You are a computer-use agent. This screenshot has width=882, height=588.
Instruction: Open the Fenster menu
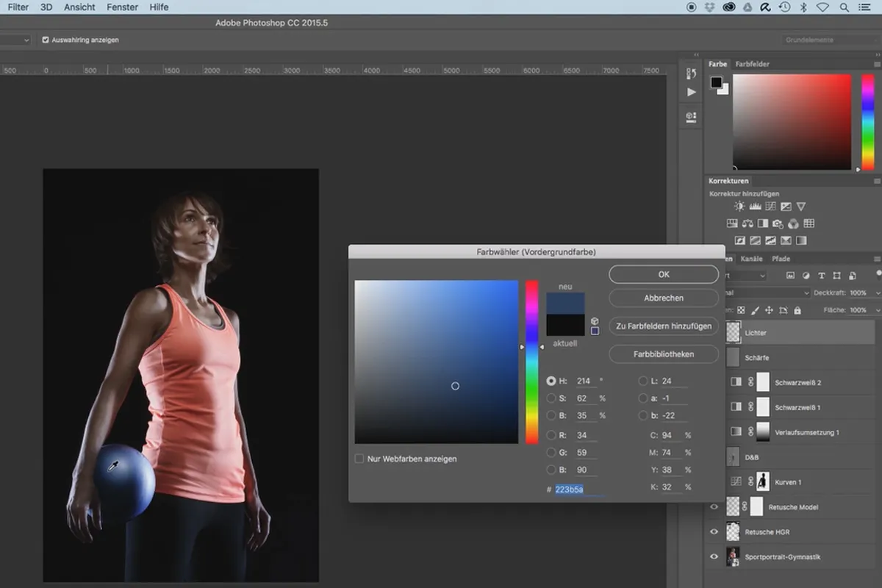click(x=122, y=7)
